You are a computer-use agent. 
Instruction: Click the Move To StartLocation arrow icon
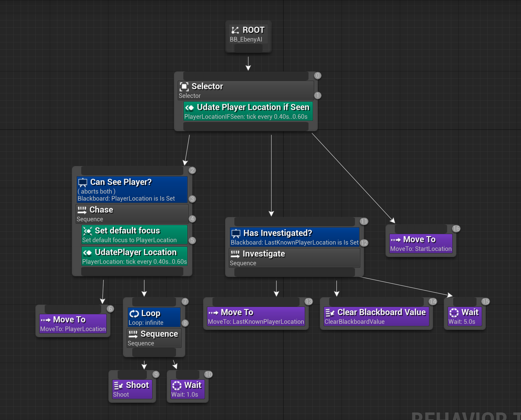(x=396, y=240)
